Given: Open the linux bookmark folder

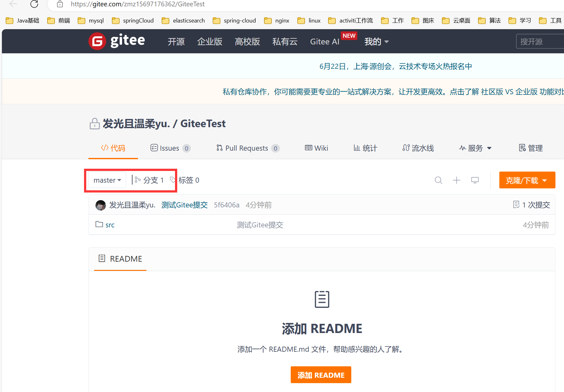Looking at the screenshot, I should [309, 21].
